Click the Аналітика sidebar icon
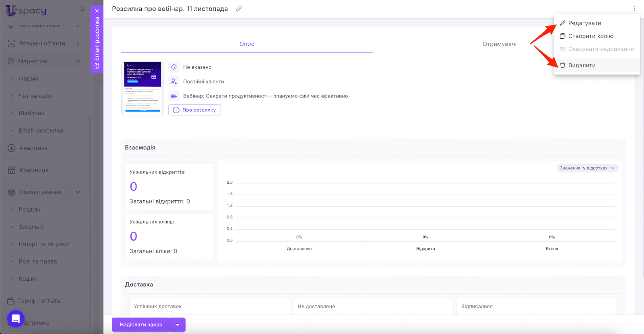The width and height of the screenshot is (644, 334). [x=12, y=148]
